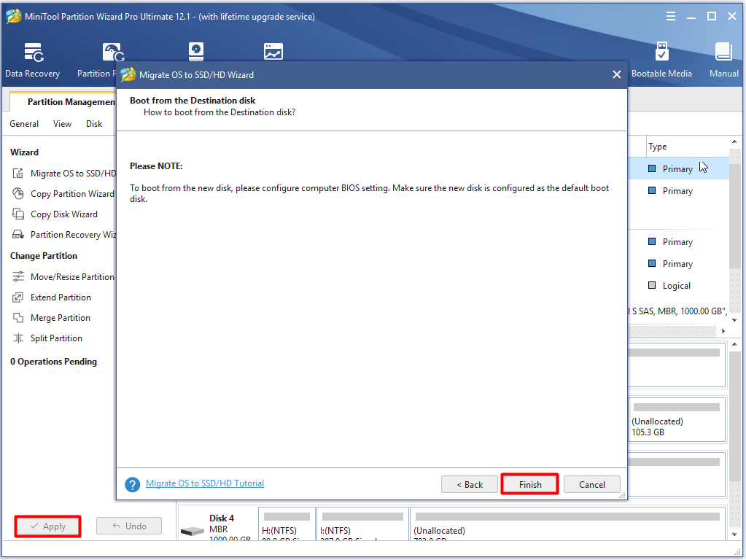Open Migrate OS to SSD/HD Tutorial link
Screen dimensions: 746x560
[205, 483]
